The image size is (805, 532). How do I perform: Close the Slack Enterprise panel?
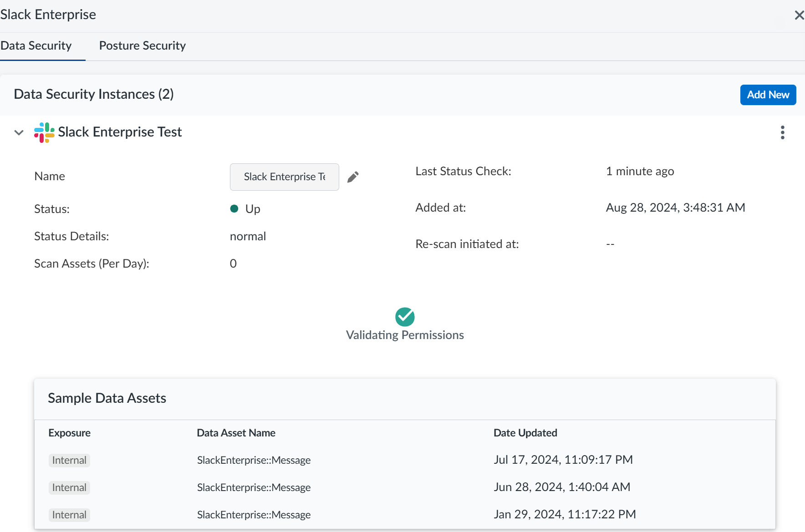pos(799,15)
